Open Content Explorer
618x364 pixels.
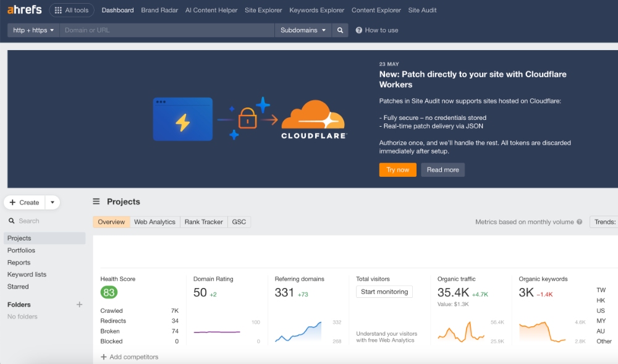(x=376, y=11)
